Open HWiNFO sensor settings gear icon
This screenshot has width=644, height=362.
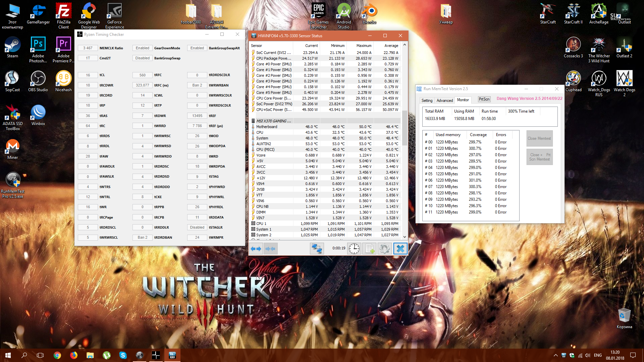point(384,249)
